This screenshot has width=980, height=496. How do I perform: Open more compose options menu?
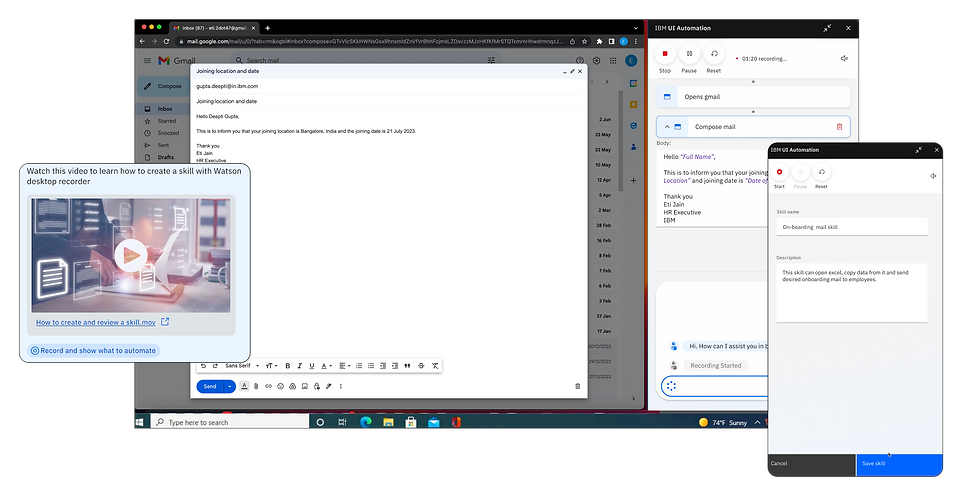point(341,387)
